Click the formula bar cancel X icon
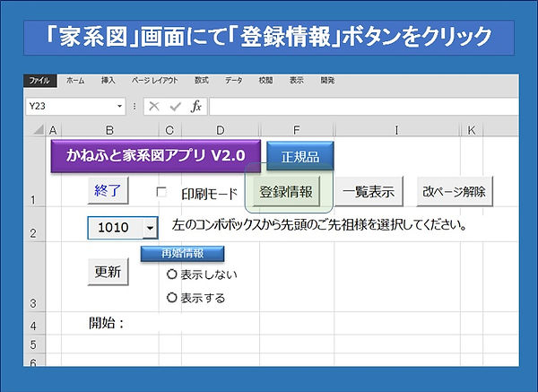 [154, 107]
